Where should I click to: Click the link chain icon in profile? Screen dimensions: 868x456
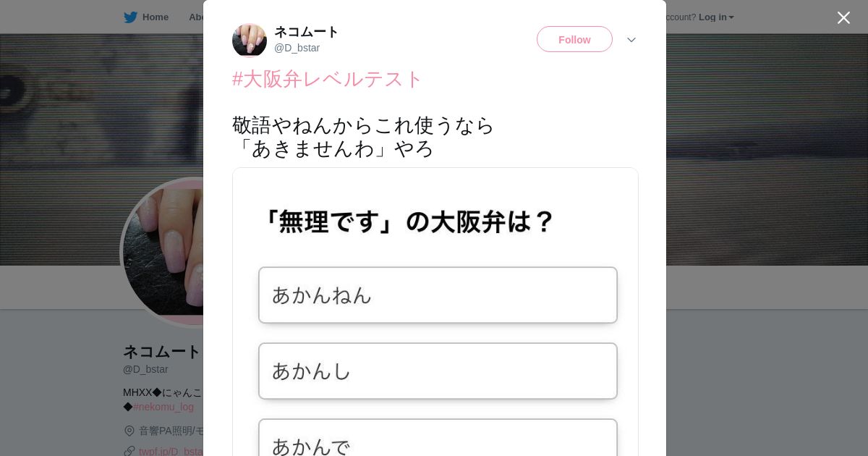click(129, 451)
